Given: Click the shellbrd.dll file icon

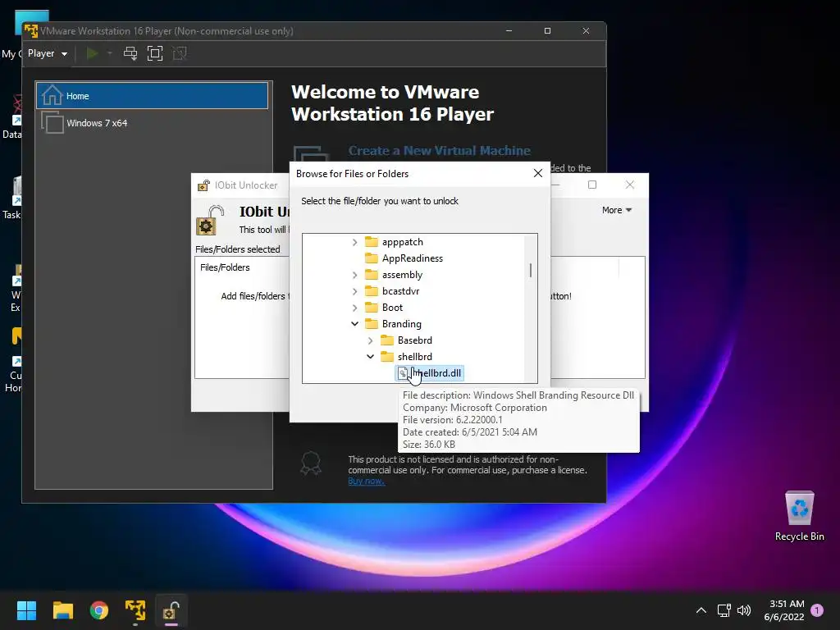Looking at the screenshot, I should click(403, 373).
